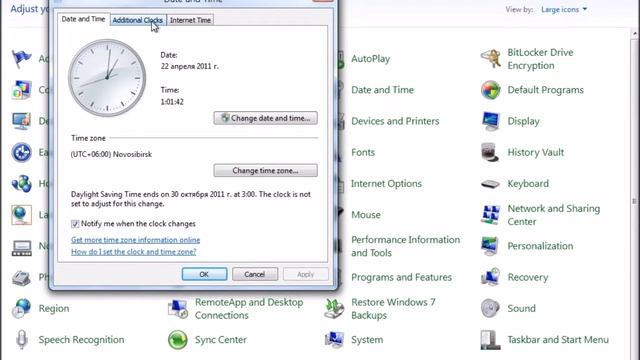Click the telephone icon in the left column
The width and height of the screenshot is (640, 360).
coord(22,278)
